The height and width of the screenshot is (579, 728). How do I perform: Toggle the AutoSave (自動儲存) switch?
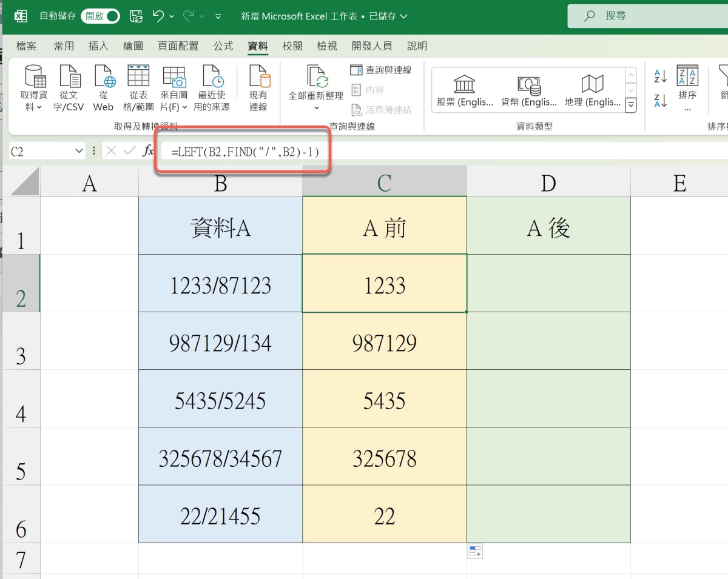(x=100, y=16)
